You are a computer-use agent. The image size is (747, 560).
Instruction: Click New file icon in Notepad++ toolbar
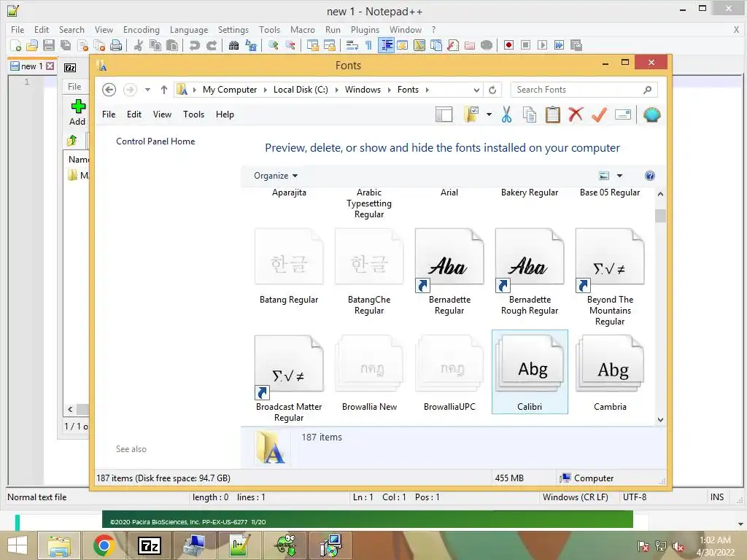[16, 45]
